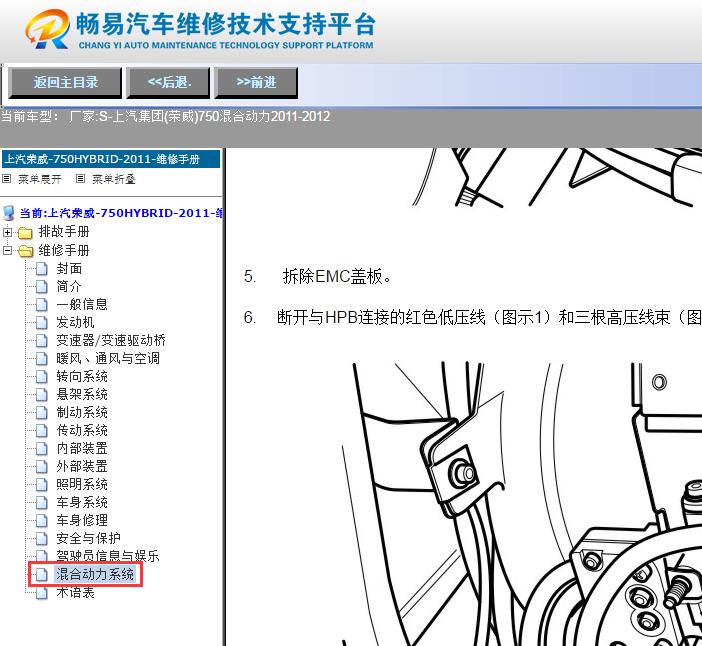Open the 车身系统 page

coord(82,502)
